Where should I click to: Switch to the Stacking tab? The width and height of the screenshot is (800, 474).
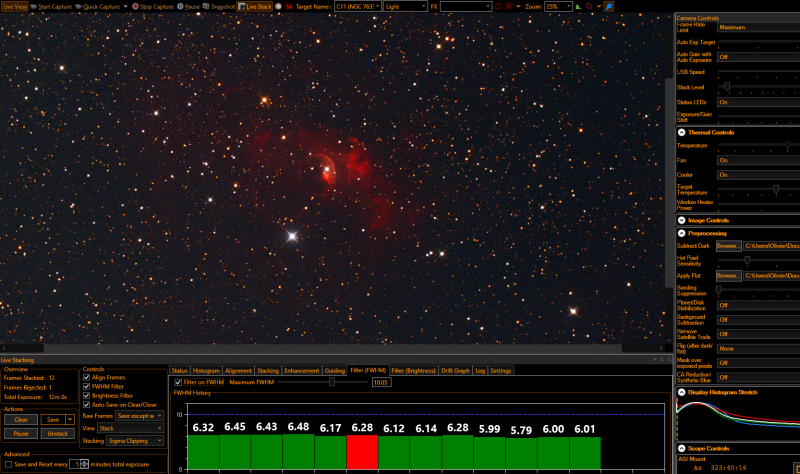(x=268, y=371)
